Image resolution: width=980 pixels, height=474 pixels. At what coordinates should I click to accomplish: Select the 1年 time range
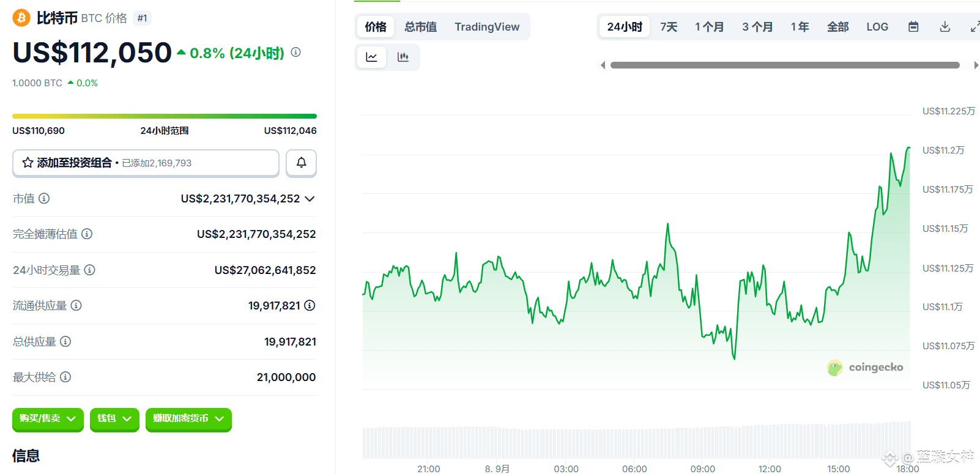click(x=800, y=27)
